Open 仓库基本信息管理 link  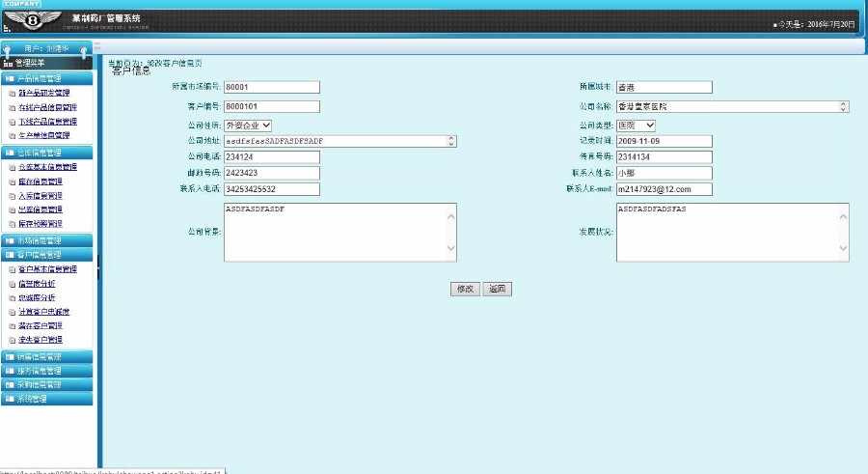point(47,167)
